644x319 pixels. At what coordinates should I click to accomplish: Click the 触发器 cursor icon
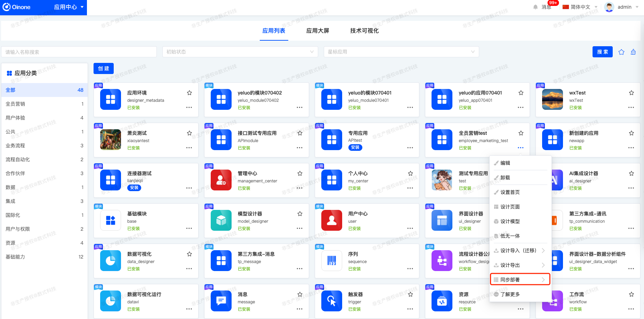tap(332, 301)
